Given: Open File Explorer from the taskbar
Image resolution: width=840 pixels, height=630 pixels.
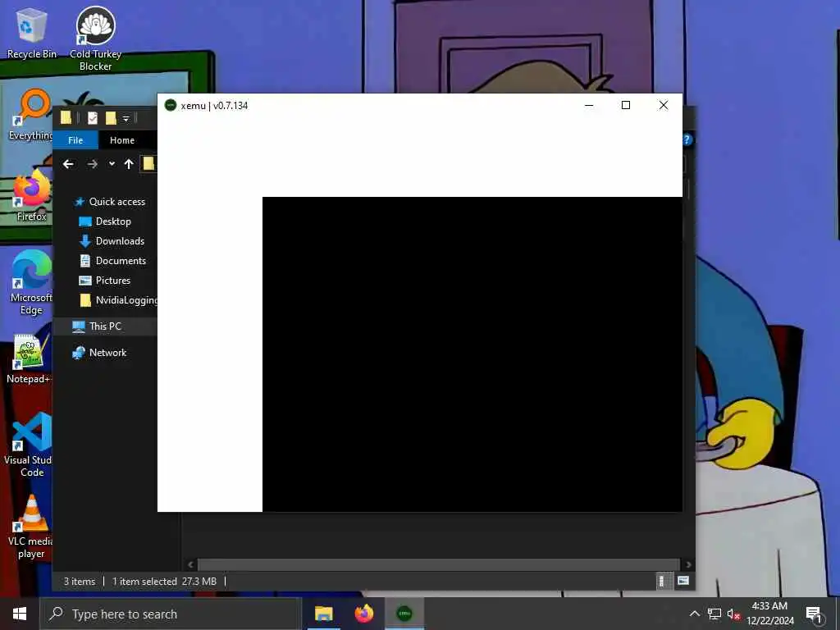Looking at the screenshot, I should tap(323, 614).
